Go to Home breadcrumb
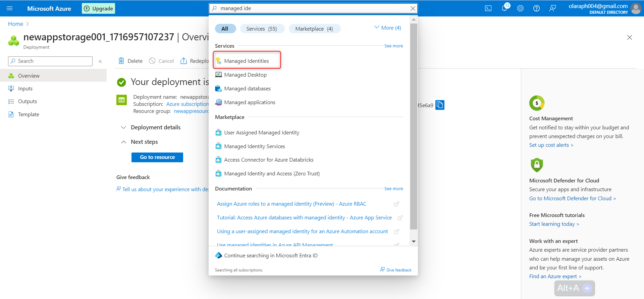 click(x=15, y=24)
